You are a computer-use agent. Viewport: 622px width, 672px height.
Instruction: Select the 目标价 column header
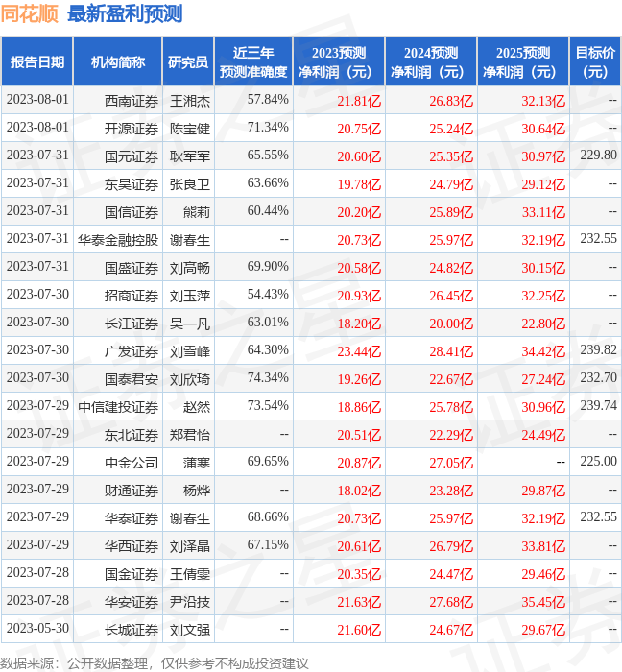[595, 61]
